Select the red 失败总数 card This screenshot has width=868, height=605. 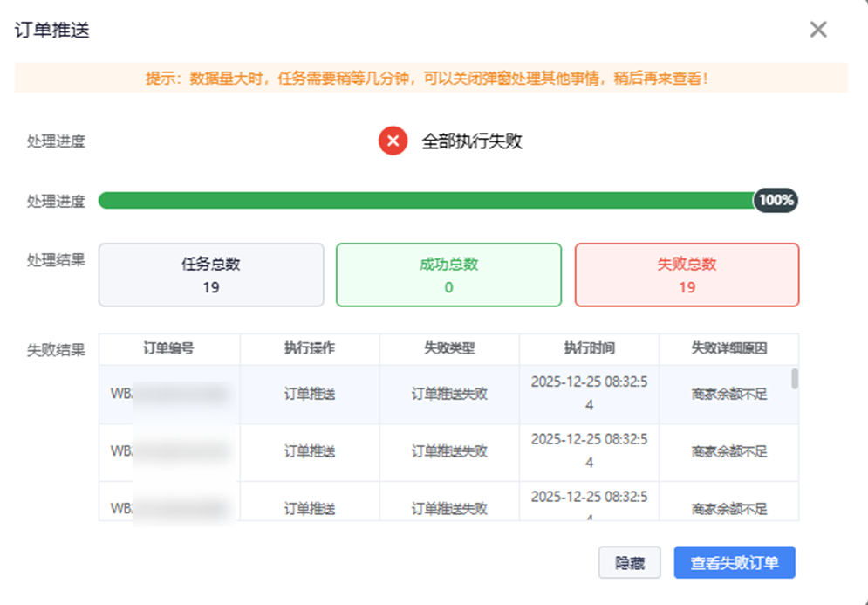pos(687,275)
